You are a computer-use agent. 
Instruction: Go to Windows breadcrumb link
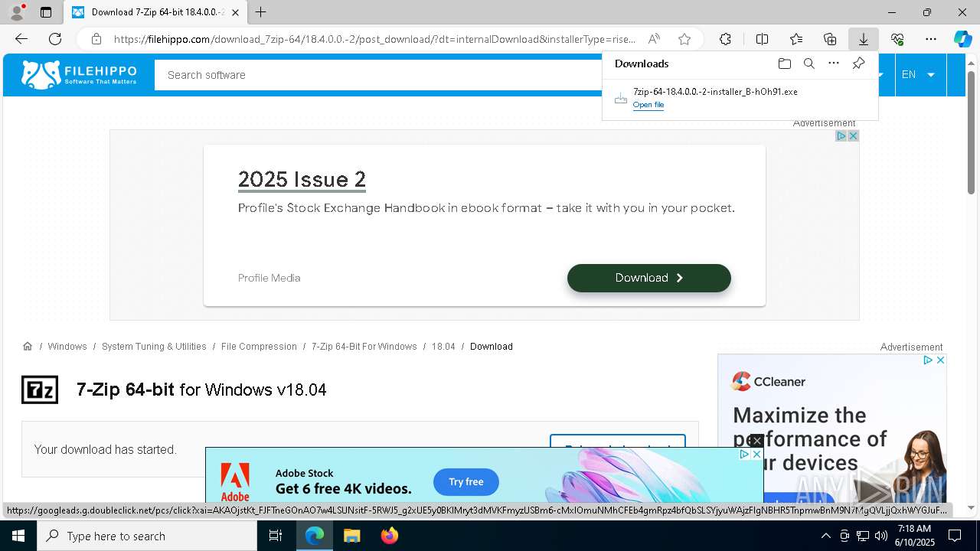click(x=67, y=347)
